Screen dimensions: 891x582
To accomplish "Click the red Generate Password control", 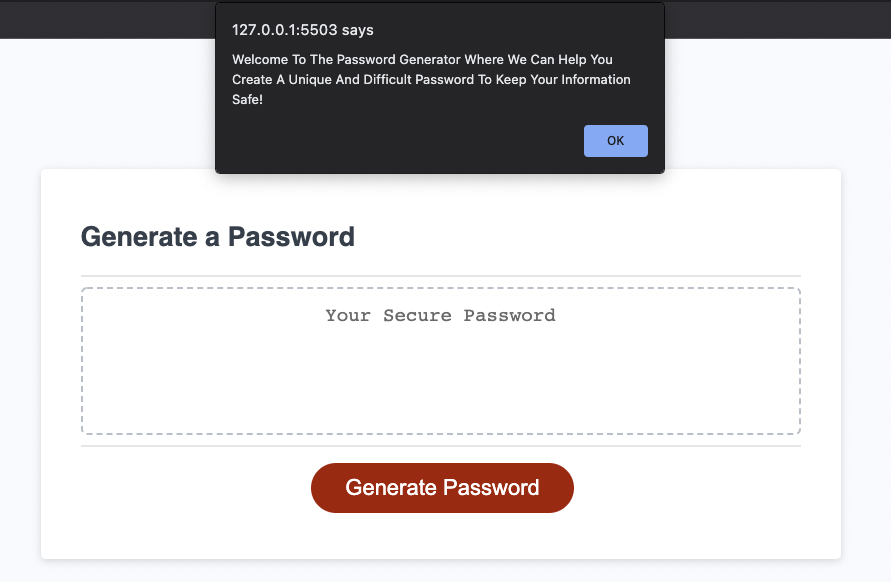I will [x=441, y=488].
